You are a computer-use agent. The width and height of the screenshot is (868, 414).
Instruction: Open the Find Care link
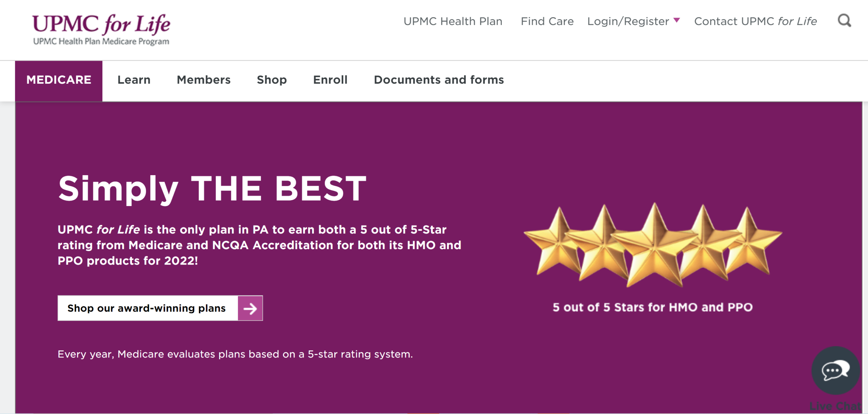coord(547,21)
